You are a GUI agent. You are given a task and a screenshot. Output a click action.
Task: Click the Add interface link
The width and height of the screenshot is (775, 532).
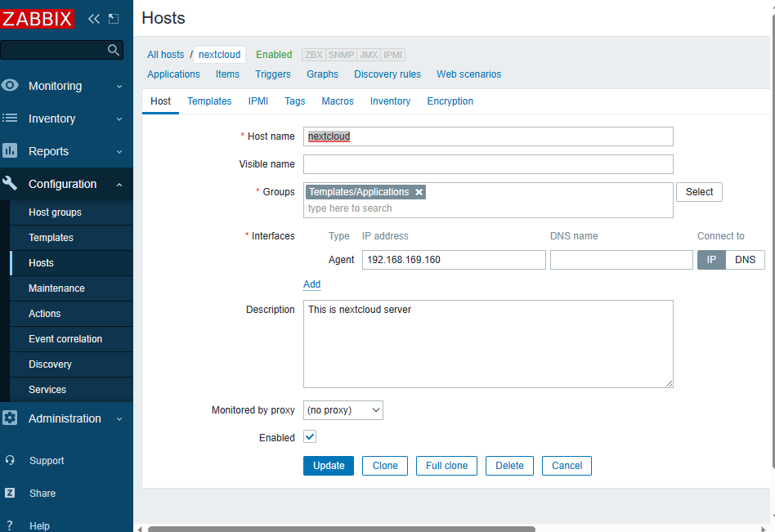(311, 284)
